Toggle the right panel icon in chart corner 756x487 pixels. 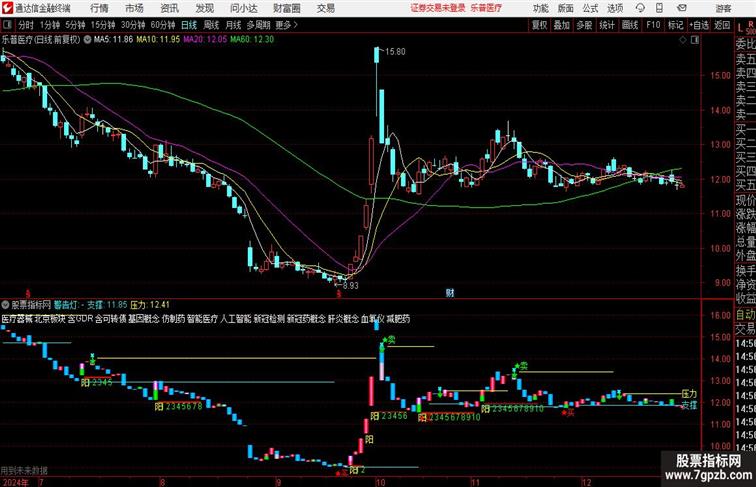695,40
